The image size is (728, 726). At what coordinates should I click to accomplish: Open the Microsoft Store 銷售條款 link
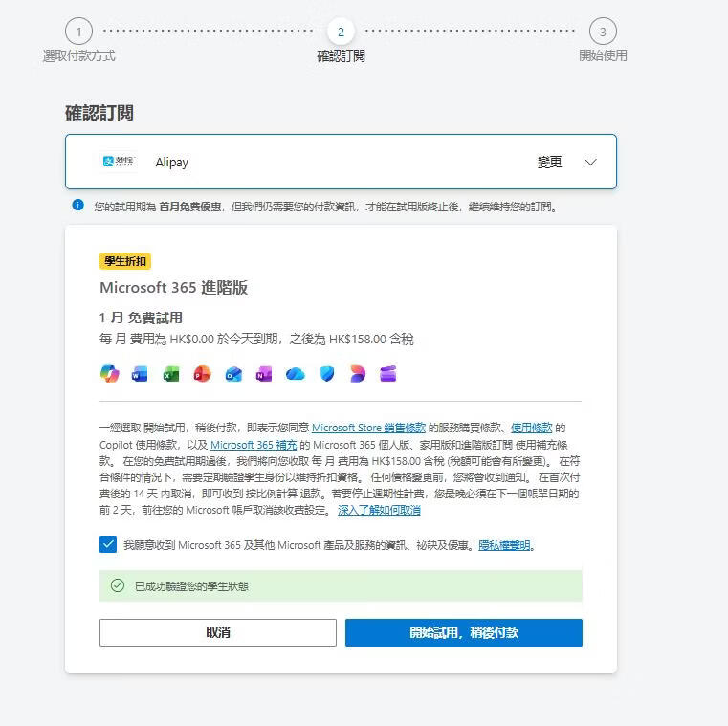tap(368, 428)
